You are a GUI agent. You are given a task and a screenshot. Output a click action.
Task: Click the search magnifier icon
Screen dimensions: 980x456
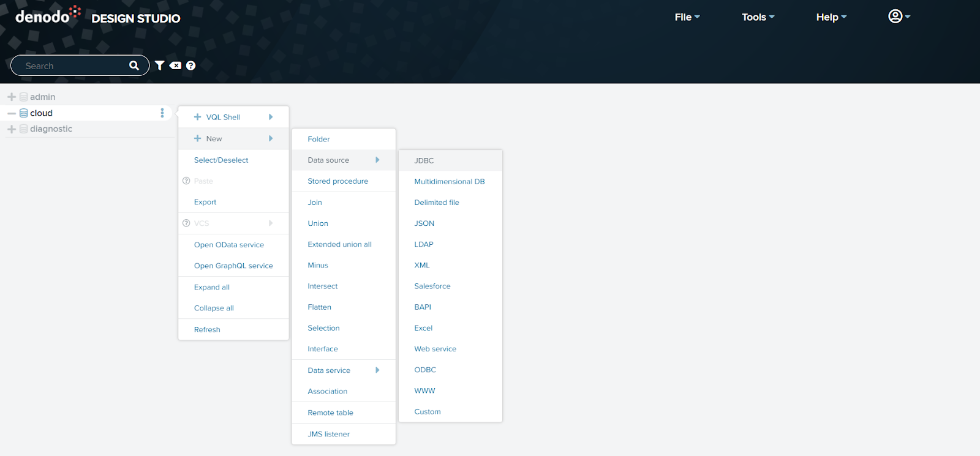tap(134, 65)
